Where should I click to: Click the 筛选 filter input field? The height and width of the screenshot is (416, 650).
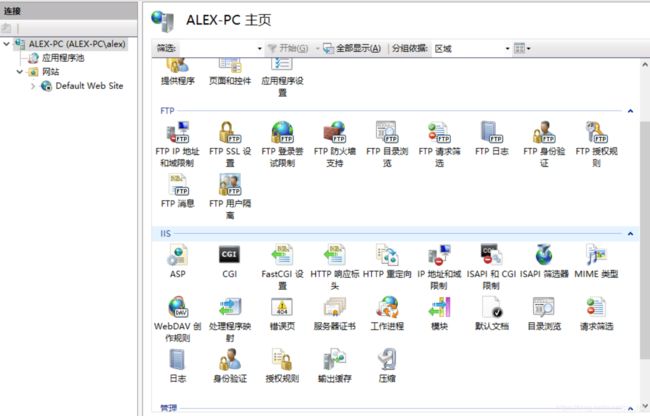(x=218, y=48)
